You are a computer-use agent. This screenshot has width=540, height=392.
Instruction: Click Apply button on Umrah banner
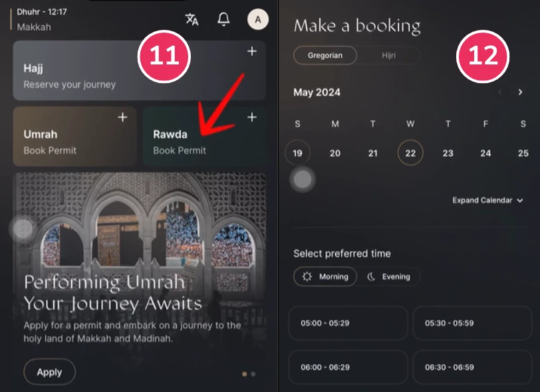[50, 372]
